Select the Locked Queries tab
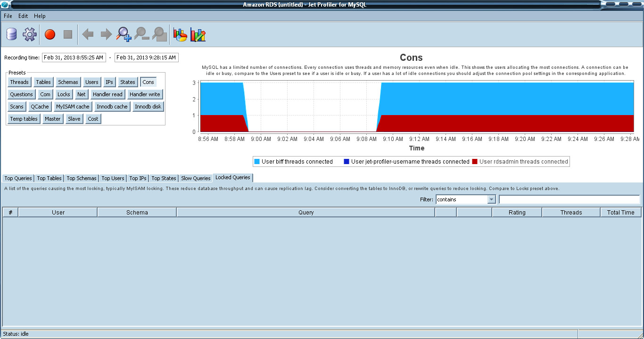 tap(233, 178)
